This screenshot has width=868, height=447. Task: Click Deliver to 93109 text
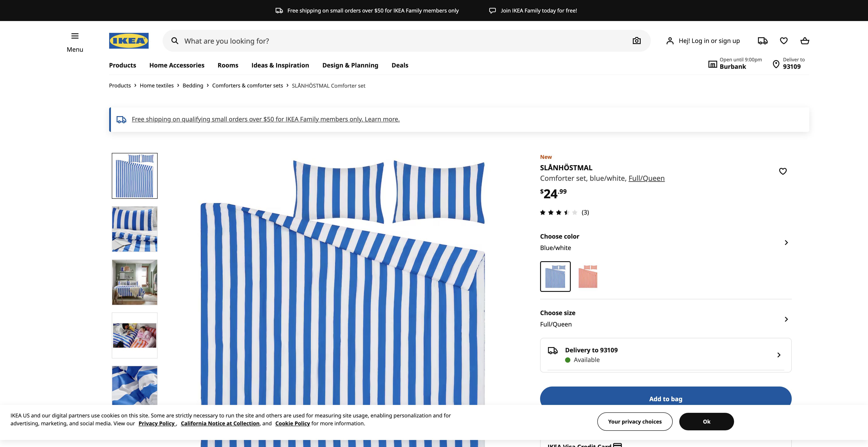point(793,63)
